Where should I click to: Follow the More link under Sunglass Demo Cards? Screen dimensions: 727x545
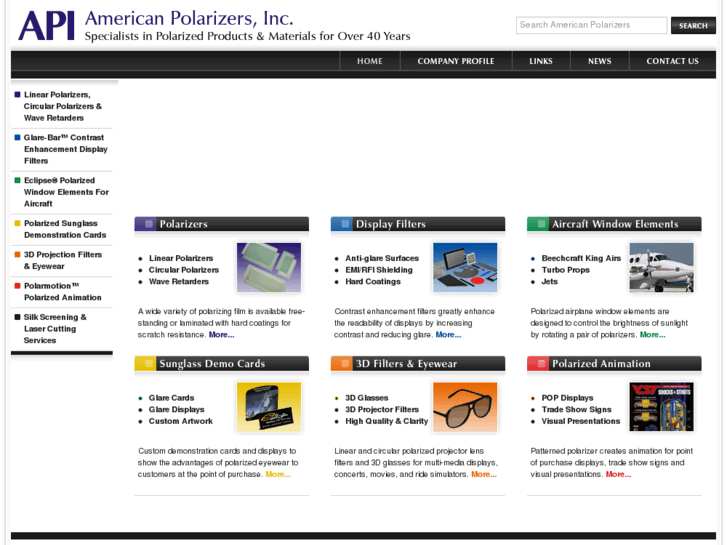coord(278,474)
